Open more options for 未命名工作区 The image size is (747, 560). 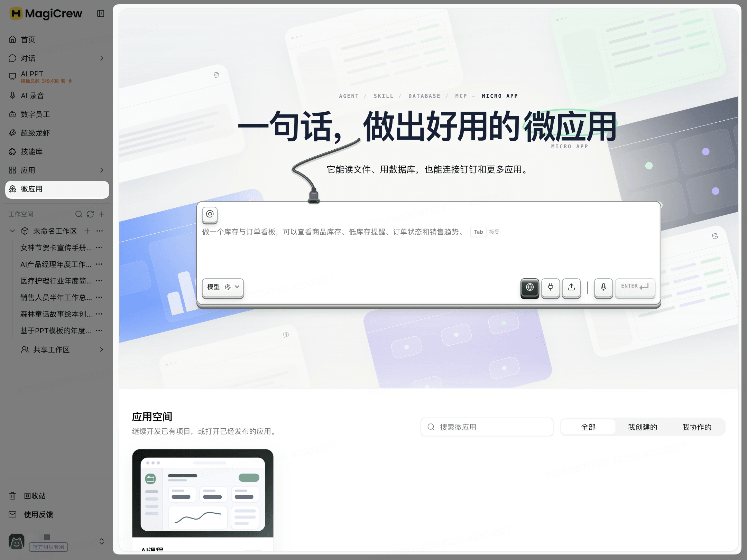click(100, 231)
